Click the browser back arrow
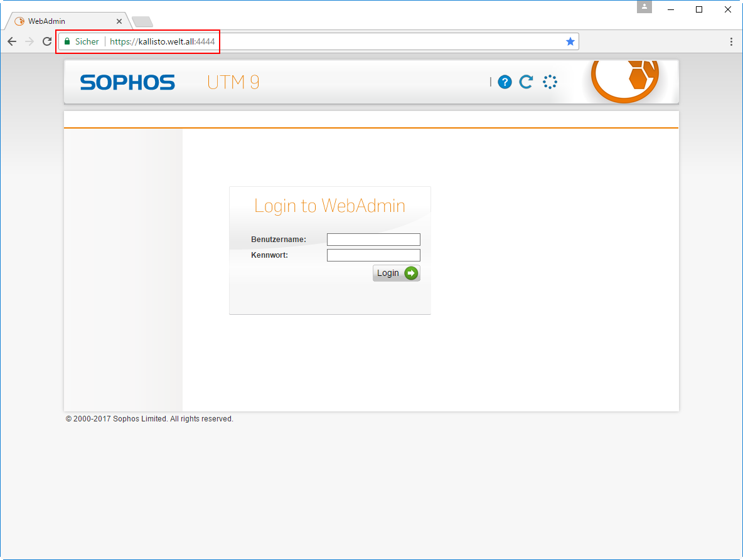This screenshot has width=743, height=560. tap(12, 41)
